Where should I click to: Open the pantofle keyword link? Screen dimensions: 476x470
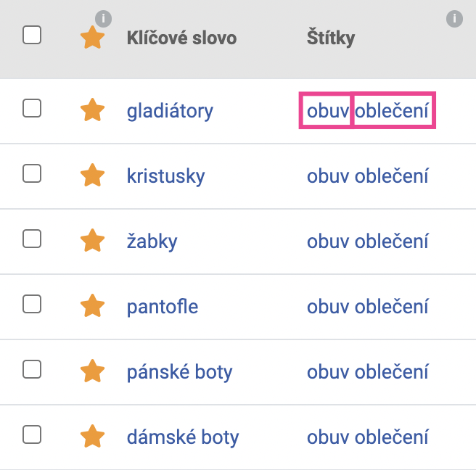click(163, 307)
